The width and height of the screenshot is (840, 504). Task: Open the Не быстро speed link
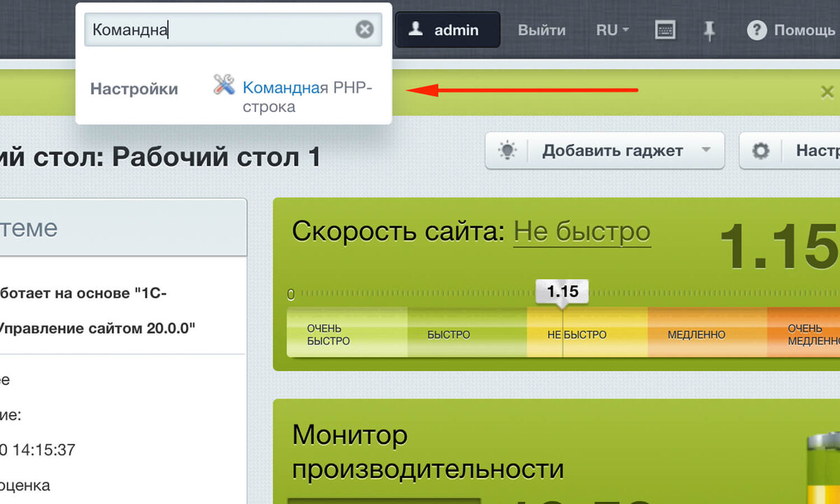pos(582,231)
